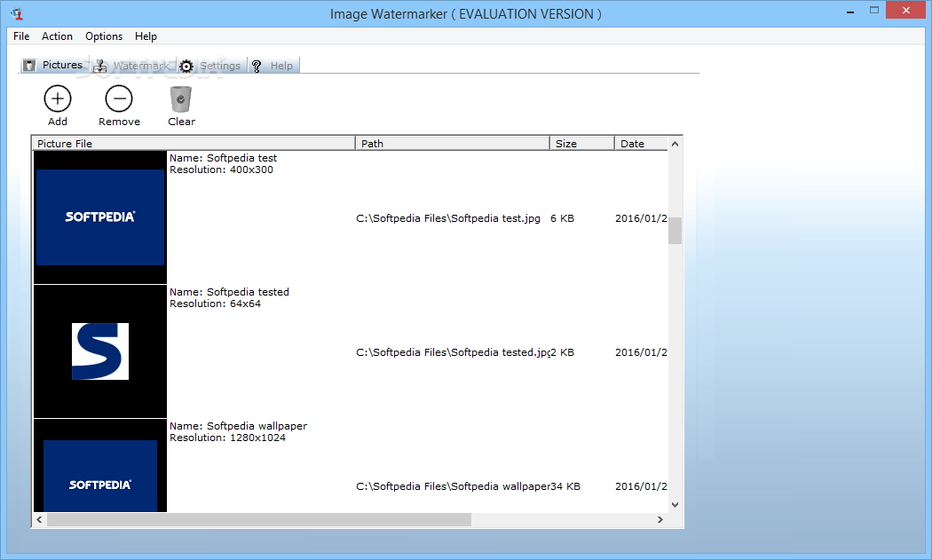932x560 pixels.
Task: Click the 'Resolution: 1280x1024' text
Action: tap(227, 438)
